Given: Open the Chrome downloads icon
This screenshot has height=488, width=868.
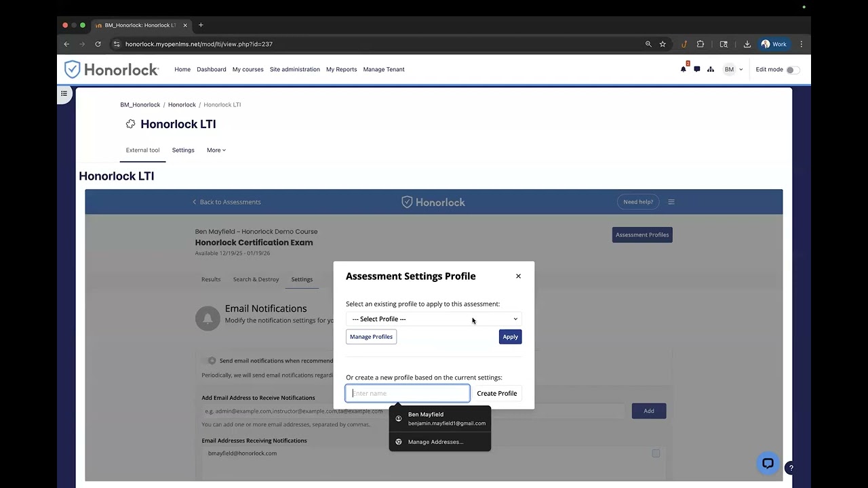Looking at the screenshot, I should pos(747,44).
